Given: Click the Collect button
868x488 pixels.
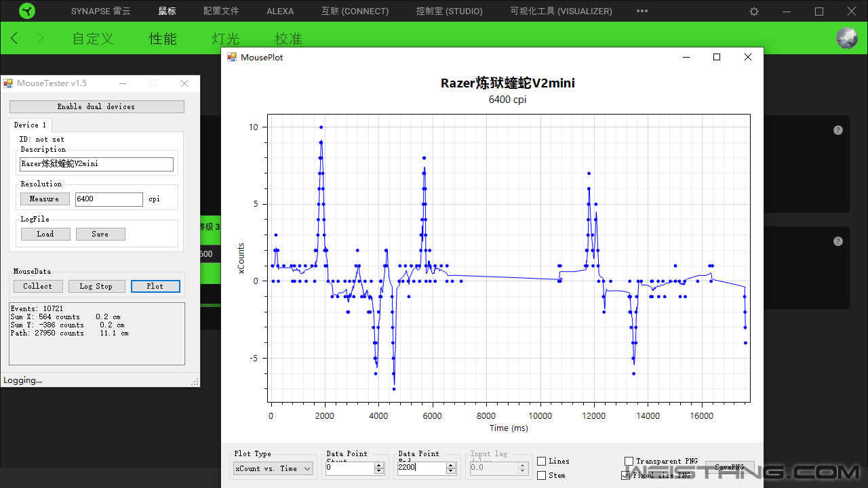Looking at the screenshot, I should click(x=38, y=286).
